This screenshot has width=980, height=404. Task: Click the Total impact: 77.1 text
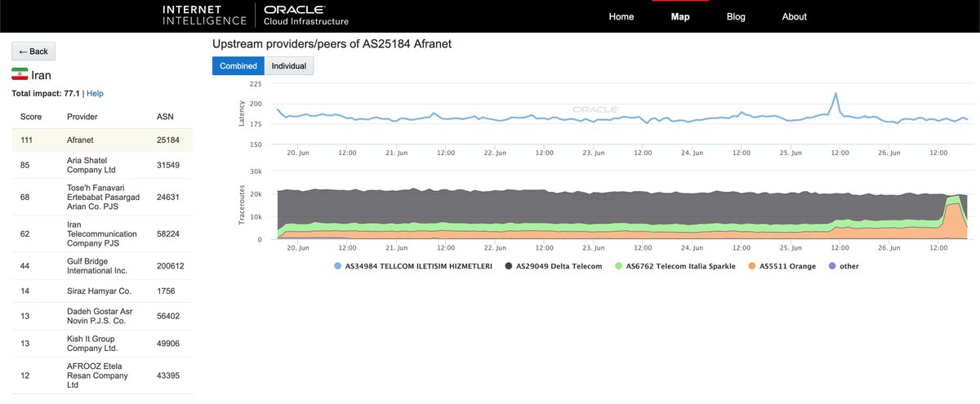coord(46,94)
